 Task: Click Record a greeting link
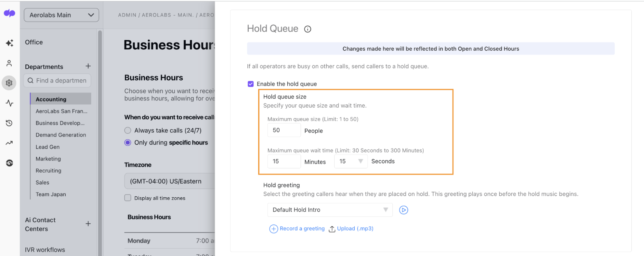coord(297,229)
